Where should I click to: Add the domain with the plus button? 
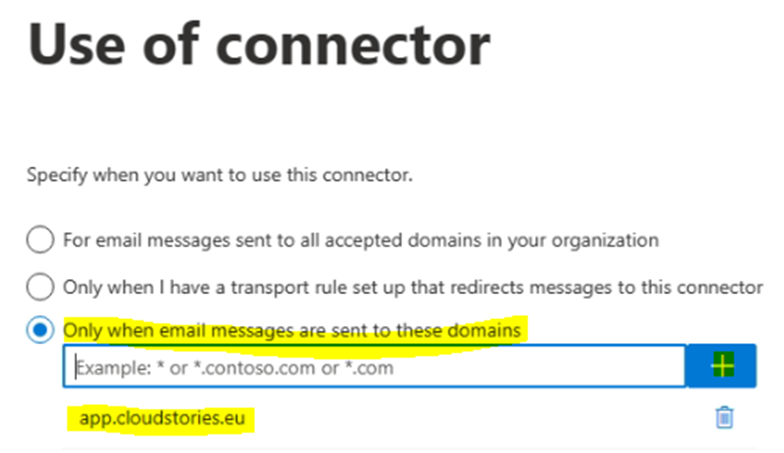point(720,367)
